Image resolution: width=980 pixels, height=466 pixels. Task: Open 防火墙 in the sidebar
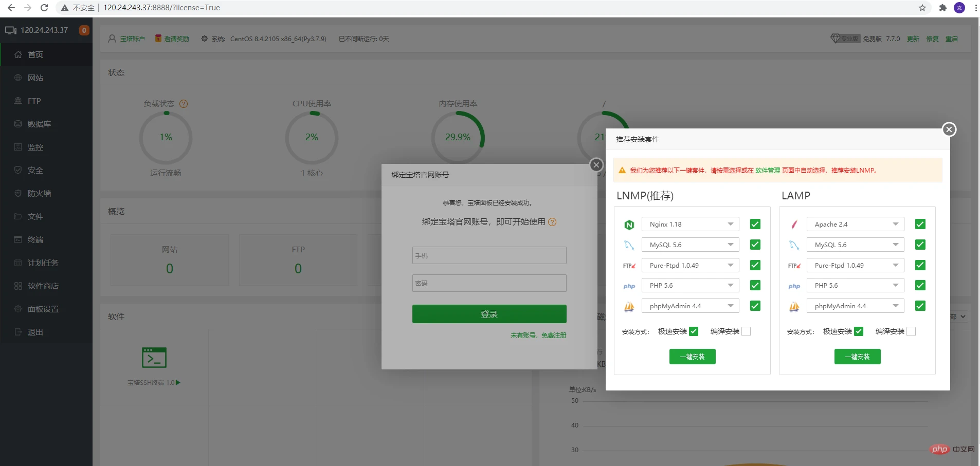[x=46, y=193]
